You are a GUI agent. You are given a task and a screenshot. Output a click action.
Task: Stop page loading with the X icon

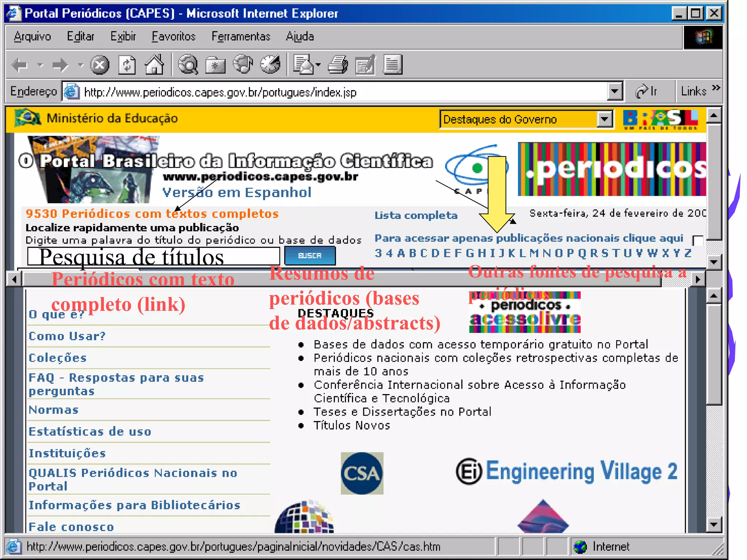100,65
